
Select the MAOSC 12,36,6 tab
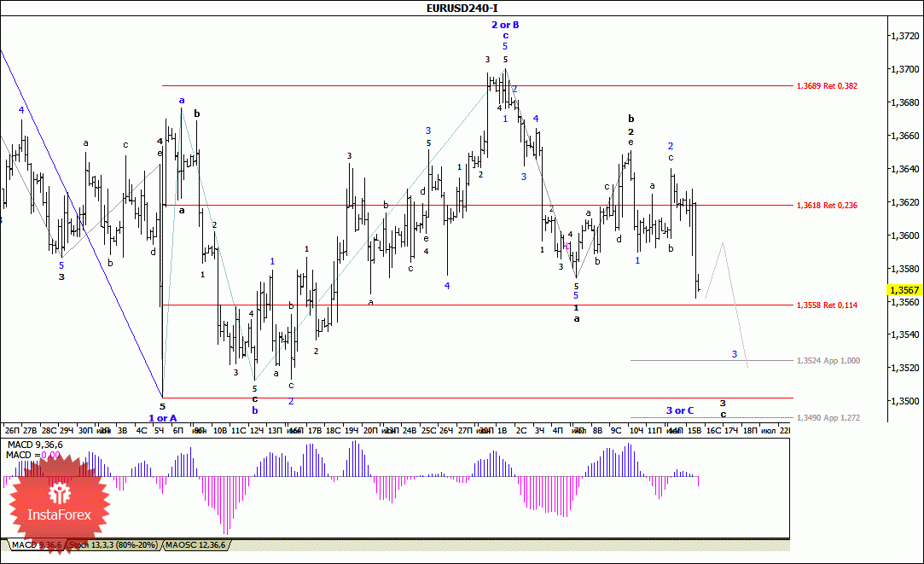(195, 545)
